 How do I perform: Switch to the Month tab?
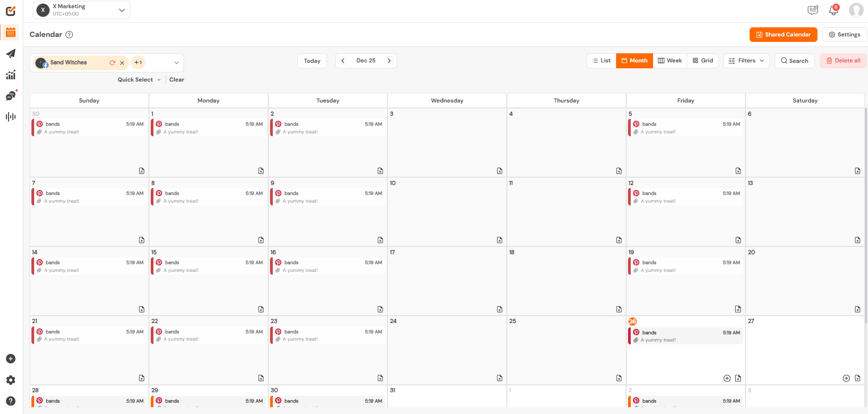point(634,60)
